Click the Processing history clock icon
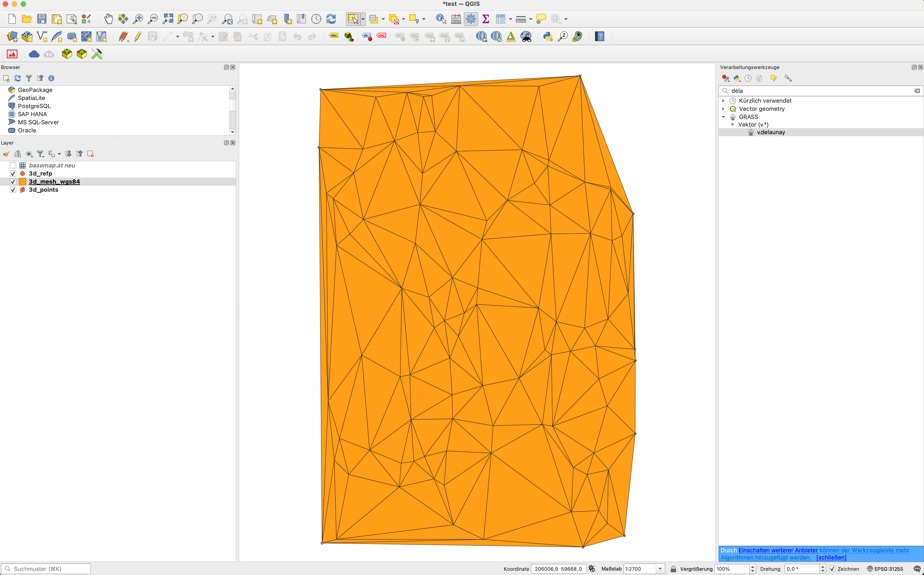The width and height of the screenshot is (924, 575). pos(748,78)
